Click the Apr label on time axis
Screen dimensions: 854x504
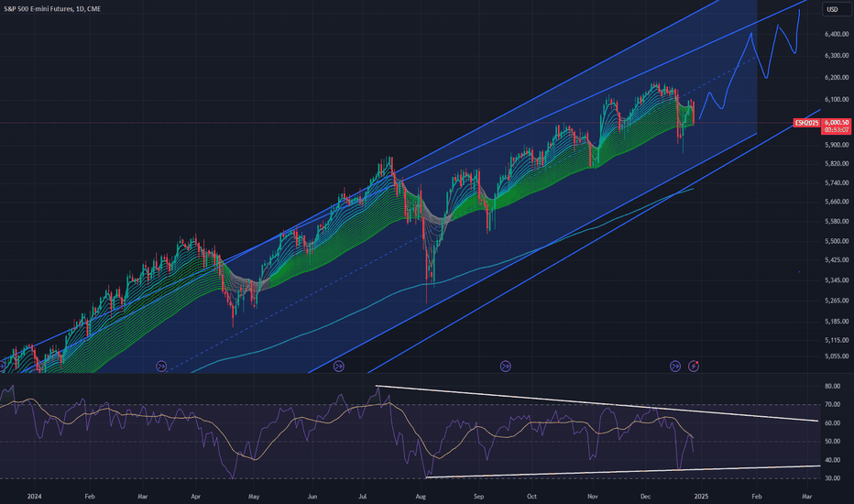[x=195, y=497]
